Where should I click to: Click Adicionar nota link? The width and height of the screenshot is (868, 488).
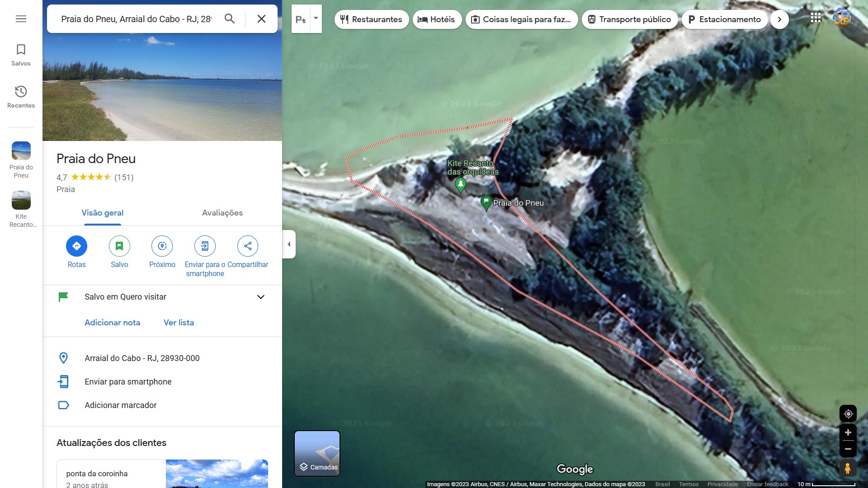[113, 323]
